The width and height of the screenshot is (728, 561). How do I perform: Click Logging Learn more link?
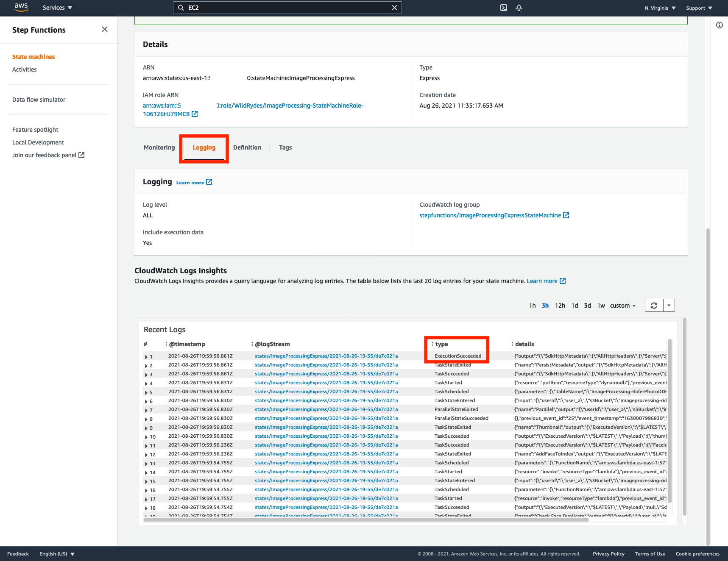tap(190, 183)
